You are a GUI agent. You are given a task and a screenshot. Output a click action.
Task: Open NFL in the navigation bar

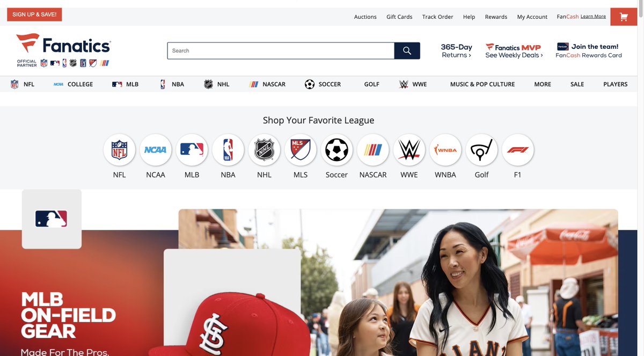(23, 84)
